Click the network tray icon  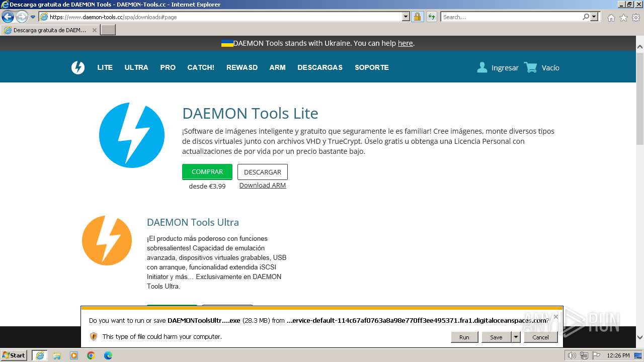(x=584, y=355)
